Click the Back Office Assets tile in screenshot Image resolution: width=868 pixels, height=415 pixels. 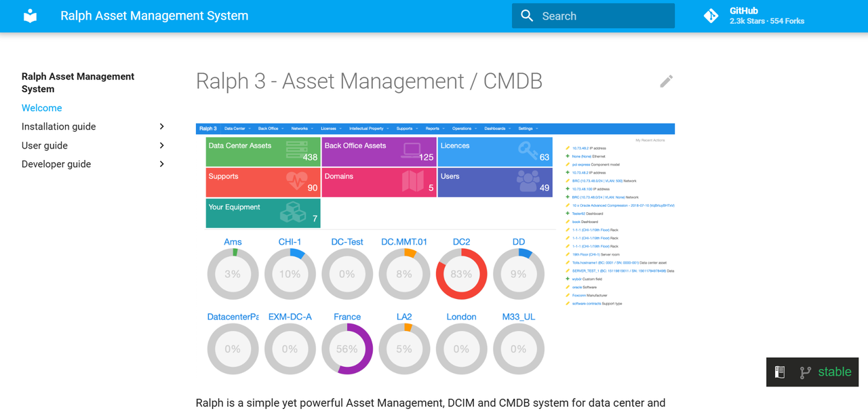click(379, 152)
